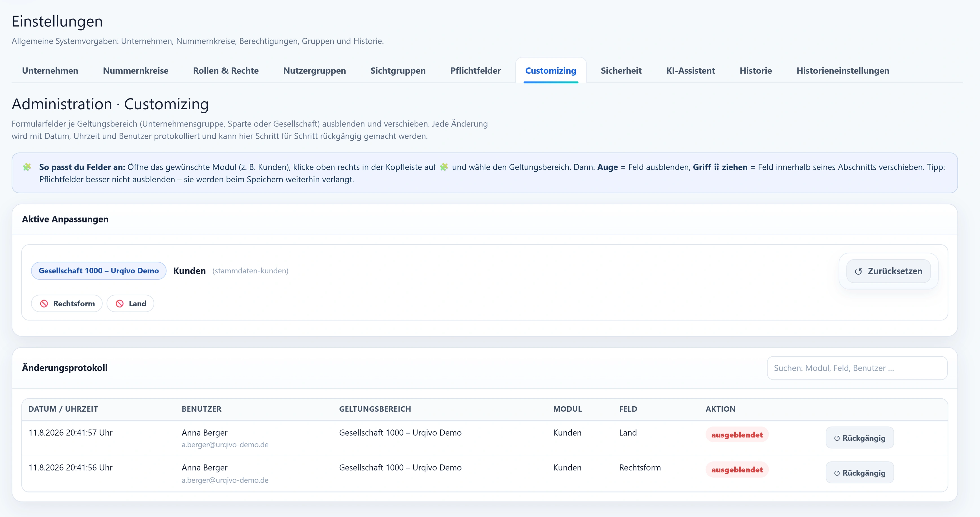Click the Geltungsbereich cell in the Land row
980x517 pixels.
tap(400, 433)
